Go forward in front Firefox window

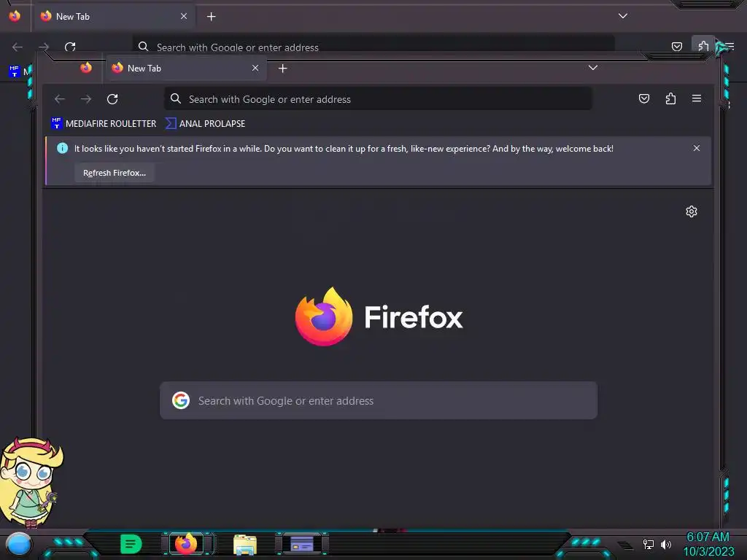(x=86, y=99)
